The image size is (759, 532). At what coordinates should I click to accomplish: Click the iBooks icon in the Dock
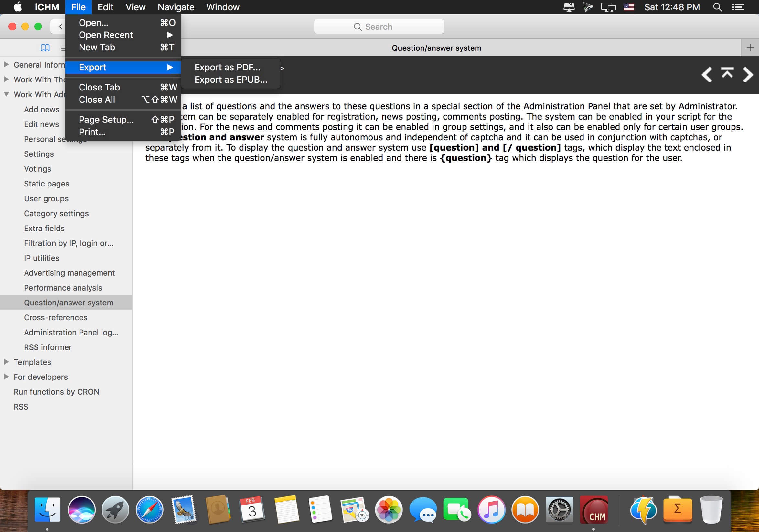(x=525, y=509)
